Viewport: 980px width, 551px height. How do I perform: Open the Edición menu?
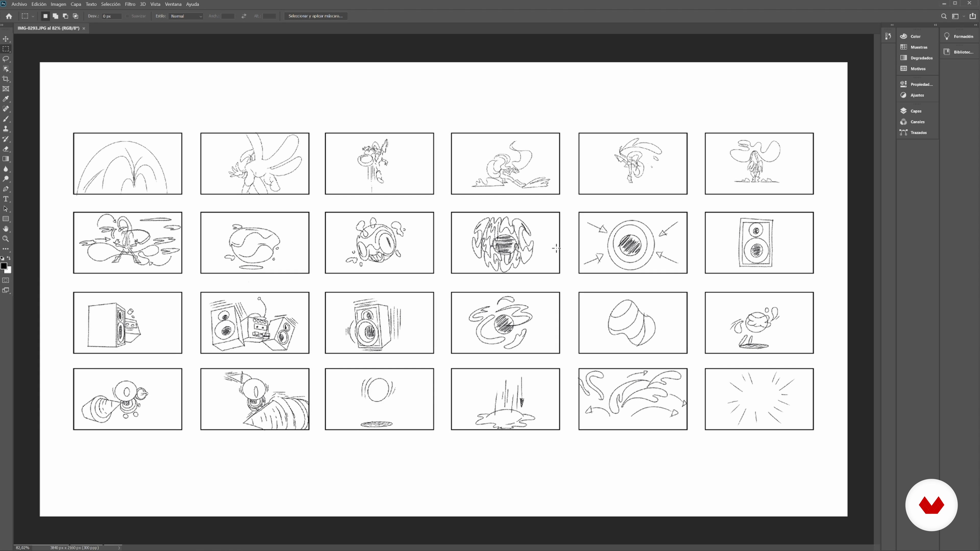(39, 4)
